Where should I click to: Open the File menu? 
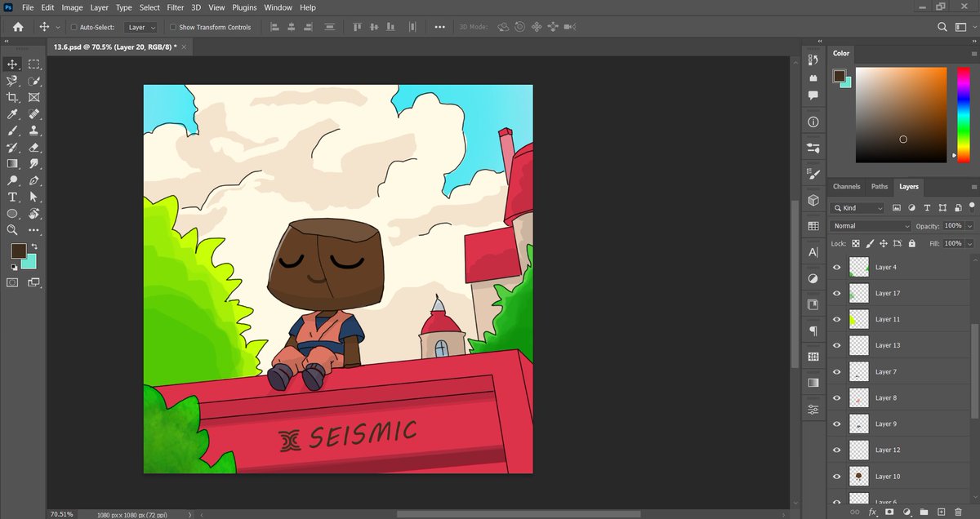tap(28, 7)
